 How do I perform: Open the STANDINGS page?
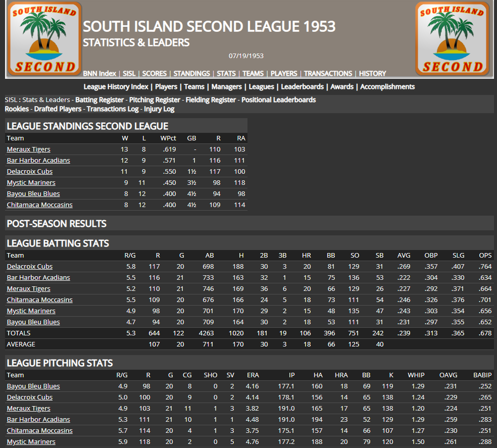191,73
